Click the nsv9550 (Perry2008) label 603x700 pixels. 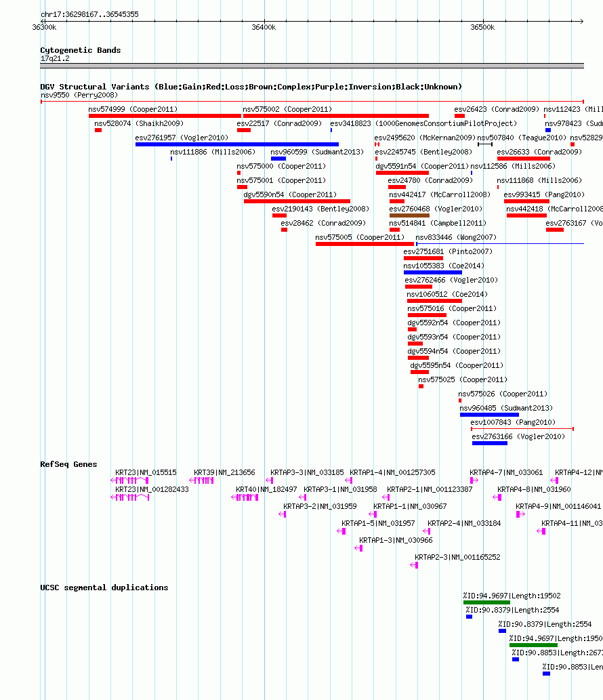[x=79, y=95]
